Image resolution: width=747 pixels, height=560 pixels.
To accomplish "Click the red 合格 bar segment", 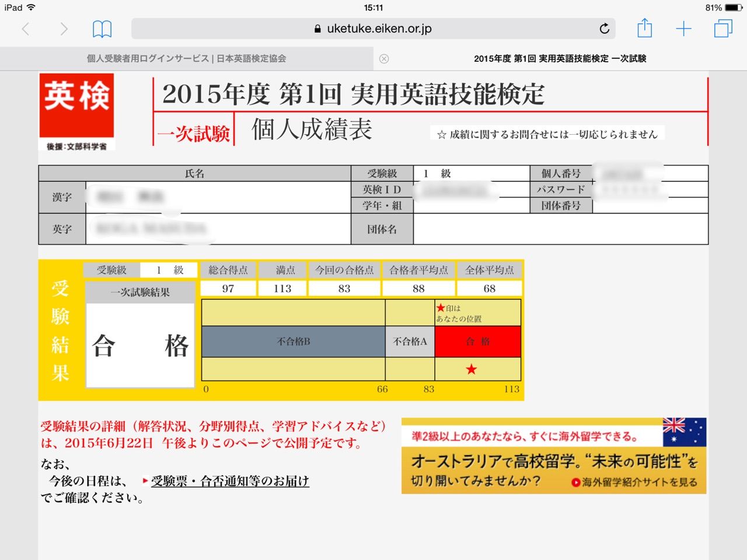I will point(478,342).
